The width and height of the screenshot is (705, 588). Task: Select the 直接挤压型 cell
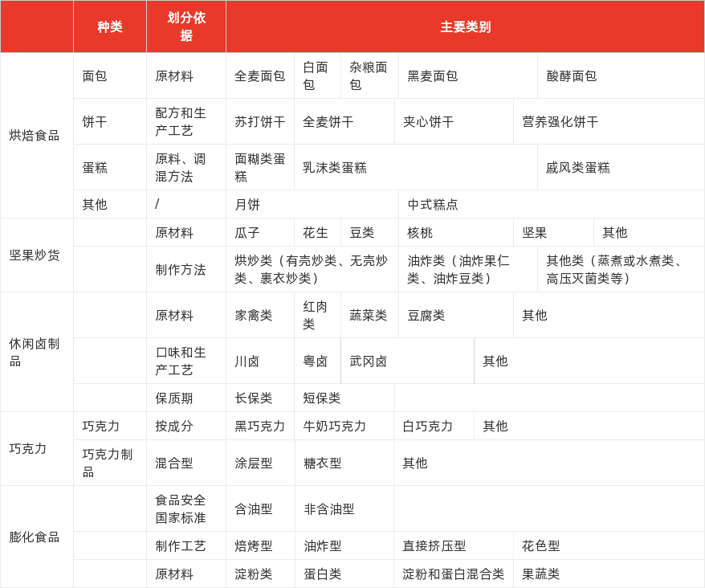[x=454, y=545]
